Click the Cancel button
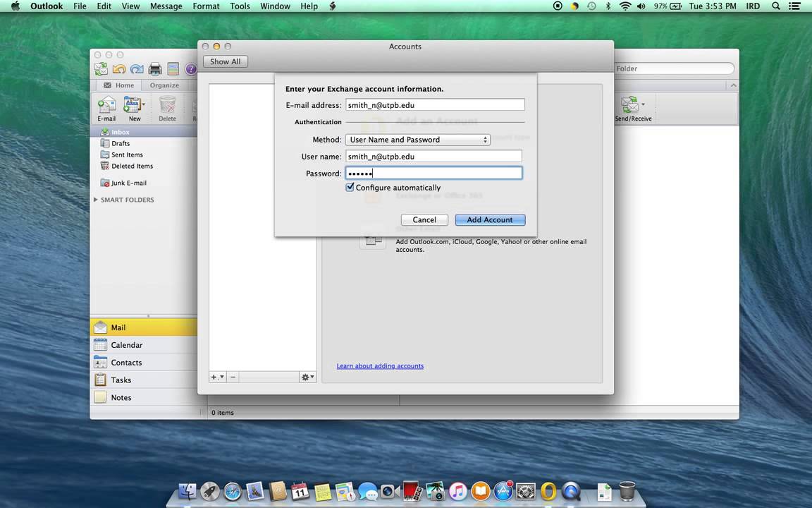The image size is (812, 508). point(424,220)
